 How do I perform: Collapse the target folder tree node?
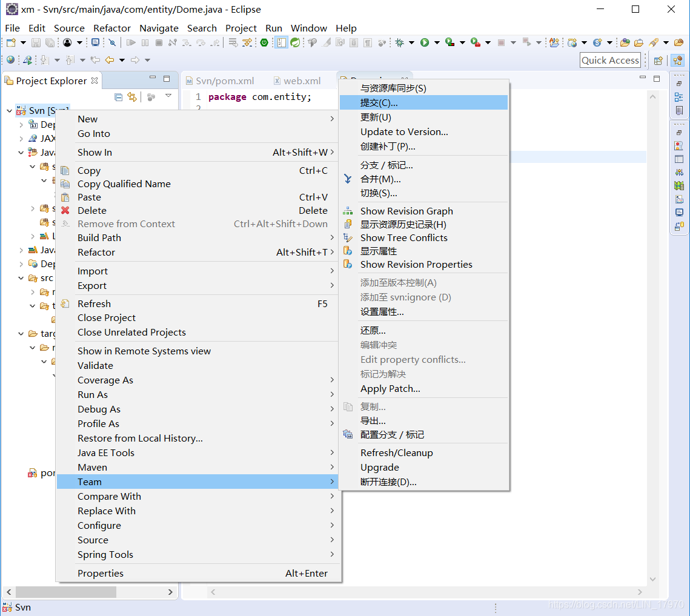pos(21,334)
